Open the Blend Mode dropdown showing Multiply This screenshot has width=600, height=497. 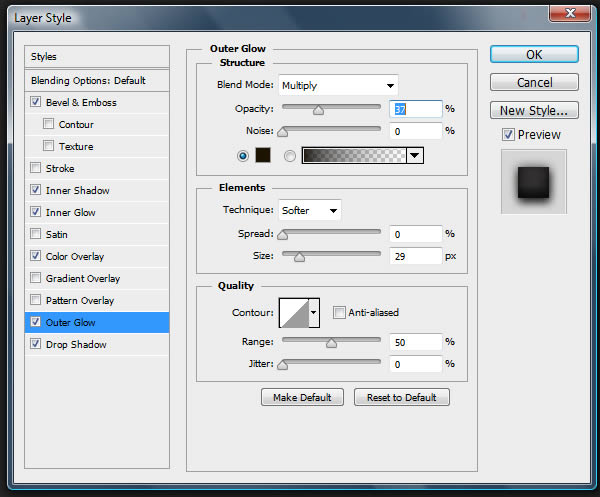pos(338,85)
